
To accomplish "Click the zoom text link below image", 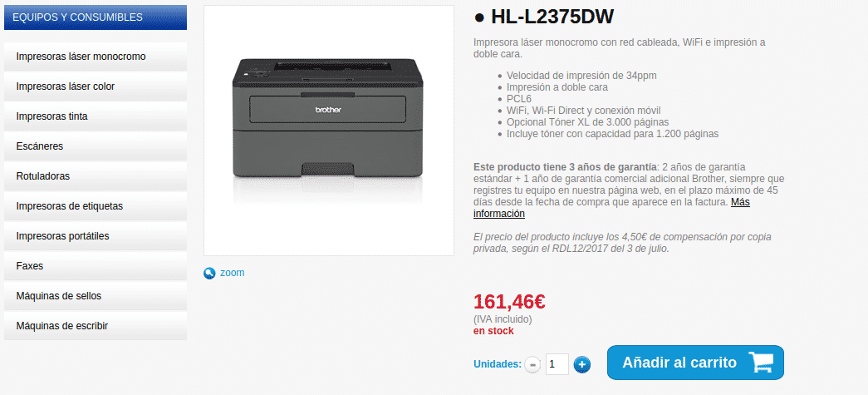I will click(x=232, y=273).
